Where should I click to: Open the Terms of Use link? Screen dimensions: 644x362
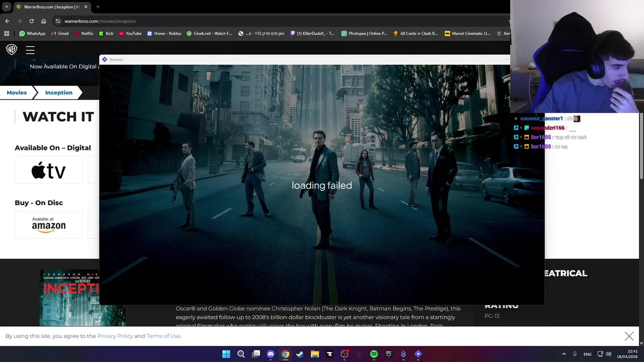pos(163,336)
